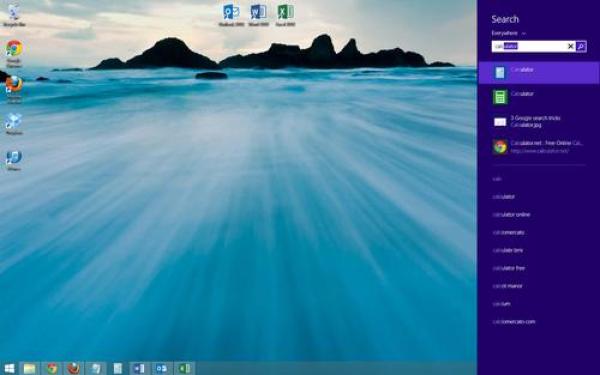This screenshot has height=375, width=600.
Task: Choose the 'calciomercato' suggestion
Action: click(x=508, y=232)
